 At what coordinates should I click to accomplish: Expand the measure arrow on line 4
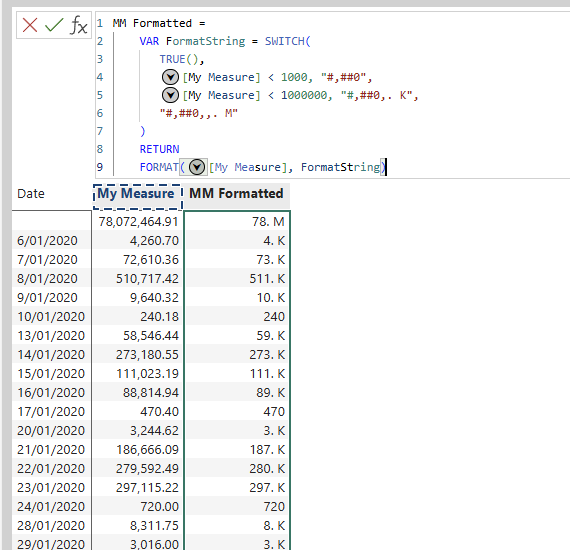(x=170, y=77)
